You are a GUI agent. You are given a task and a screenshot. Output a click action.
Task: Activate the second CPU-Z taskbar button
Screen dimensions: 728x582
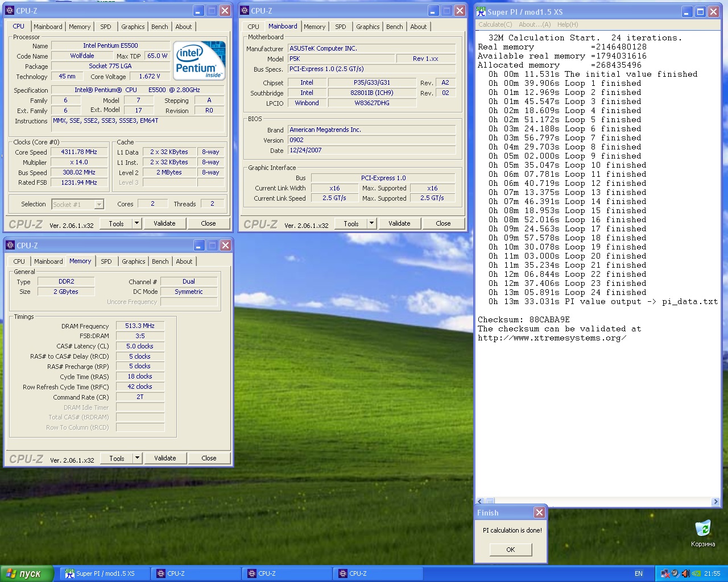coord(286,573)
